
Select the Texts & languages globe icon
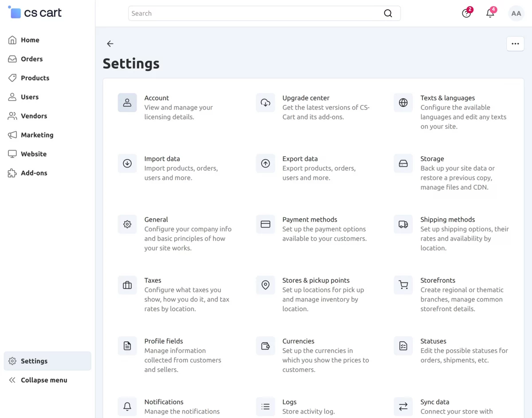coord(403,102)
